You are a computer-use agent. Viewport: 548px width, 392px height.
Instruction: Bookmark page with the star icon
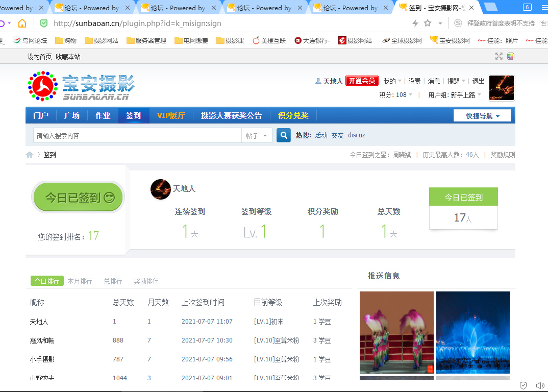[x=428, y=23]
